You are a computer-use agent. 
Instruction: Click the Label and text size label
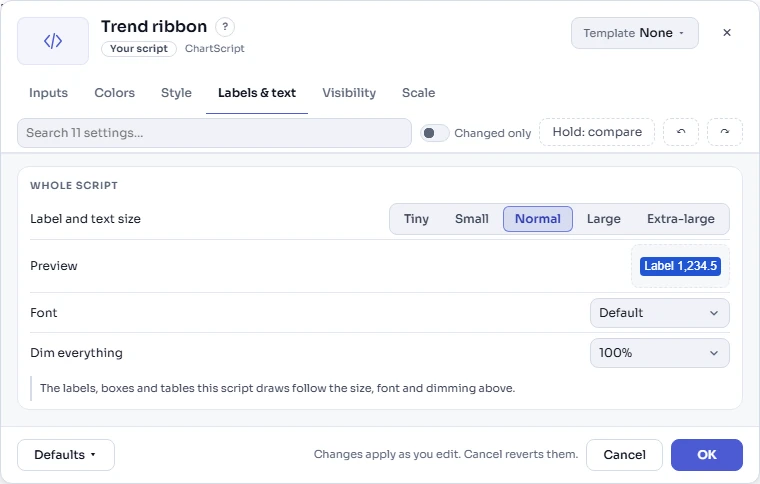click(85, 219)
